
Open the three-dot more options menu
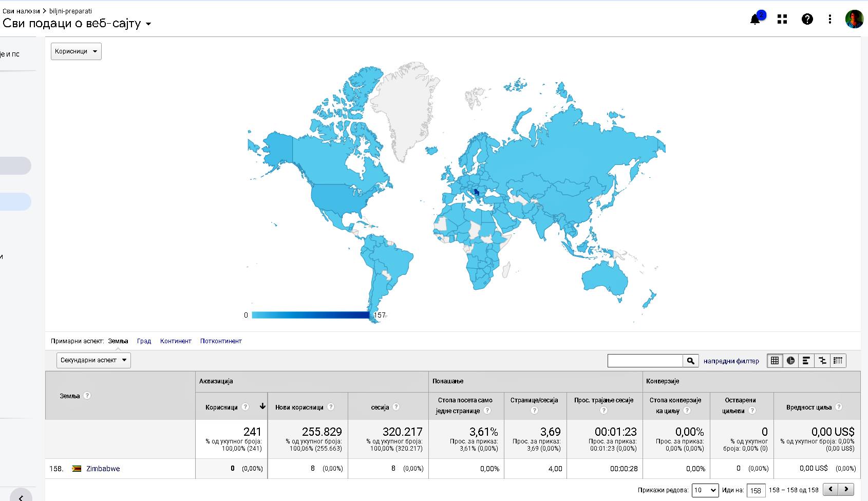830,20
